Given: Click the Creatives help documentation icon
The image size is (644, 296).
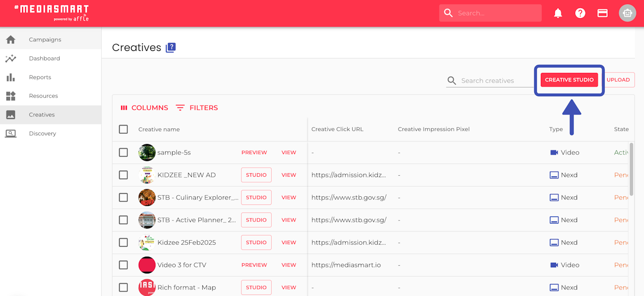Looking at the screenshot, I should [171, 48].
